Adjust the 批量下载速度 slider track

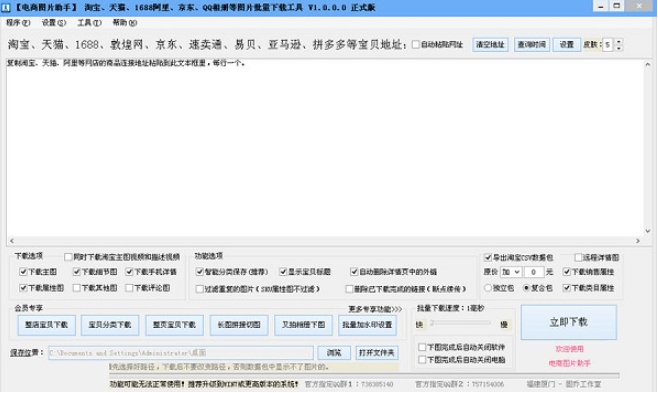click(460, 323)
